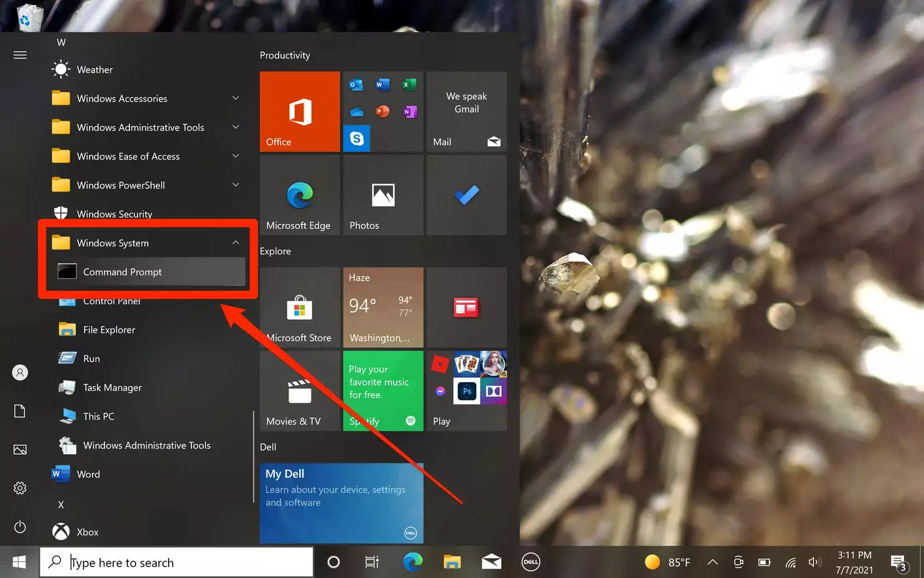Open Settings gear in Start sidebar
Viewport: 924px width, 578px height.
[x=20, y=488]
